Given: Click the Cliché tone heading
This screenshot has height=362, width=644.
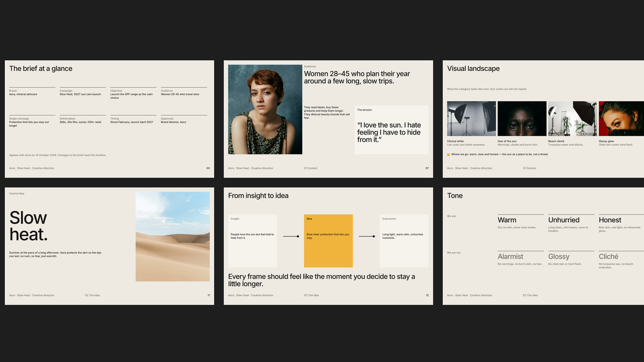Looking at the screenshot, I should point(609,256).
